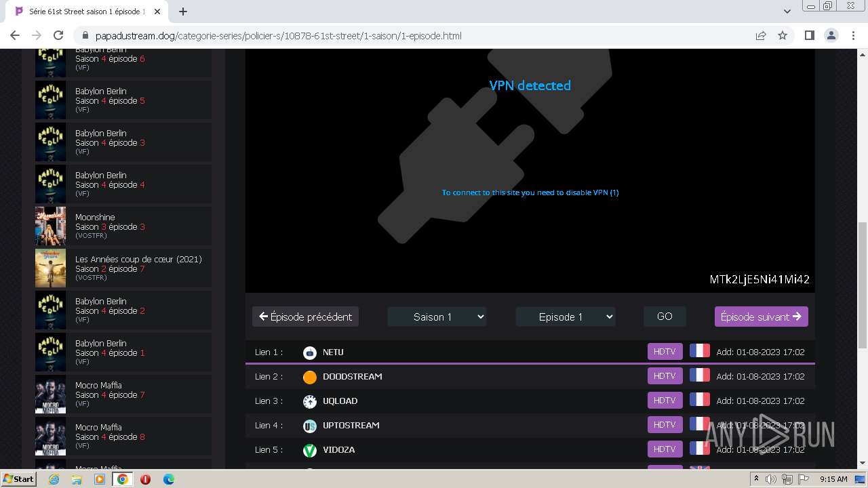Viewport: 868px width, 488px height.
Task: Launch the media player taskbar icon
Action: 100,479
